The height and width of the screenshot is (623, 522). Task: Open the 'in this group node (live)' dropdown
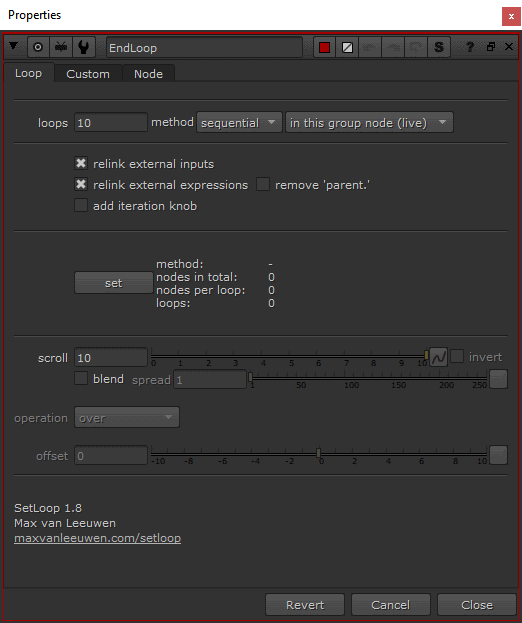coord(369,122)
